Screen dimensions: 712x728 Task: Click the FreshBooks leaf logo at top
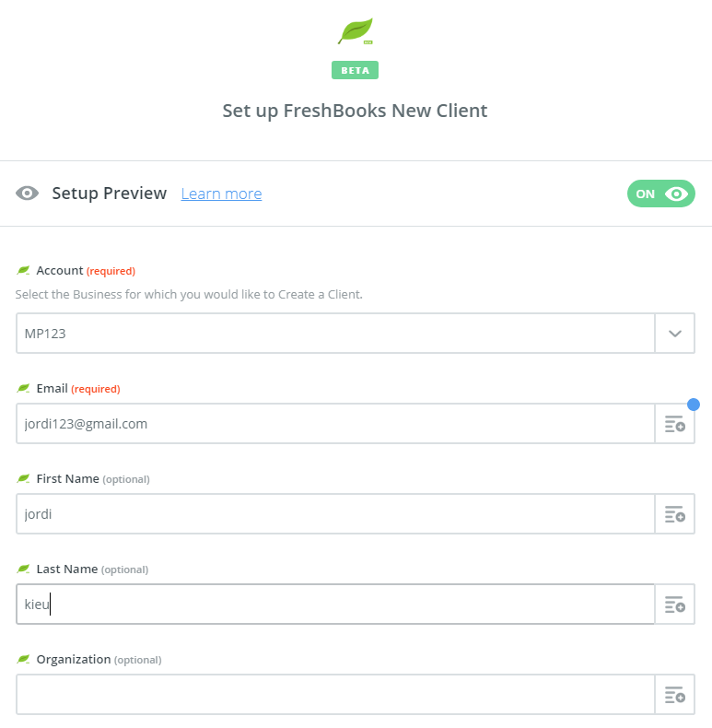(356, 31)
